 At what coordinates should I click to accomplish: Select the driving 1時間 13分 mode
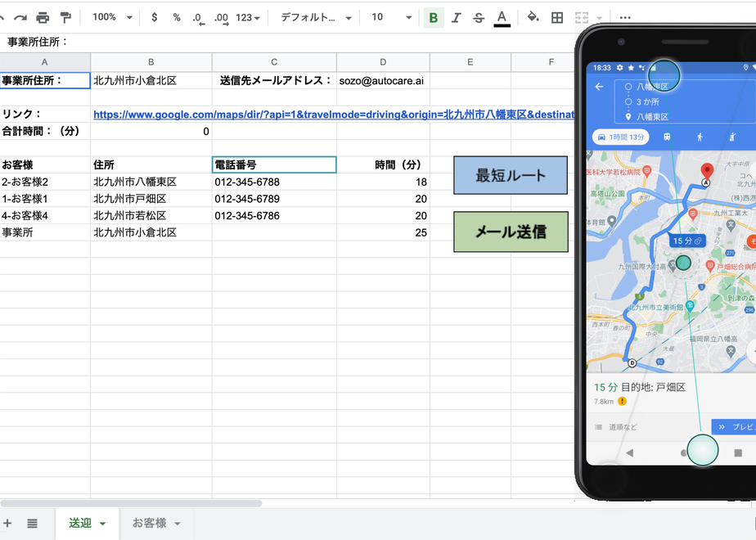[x=621, y=137]
